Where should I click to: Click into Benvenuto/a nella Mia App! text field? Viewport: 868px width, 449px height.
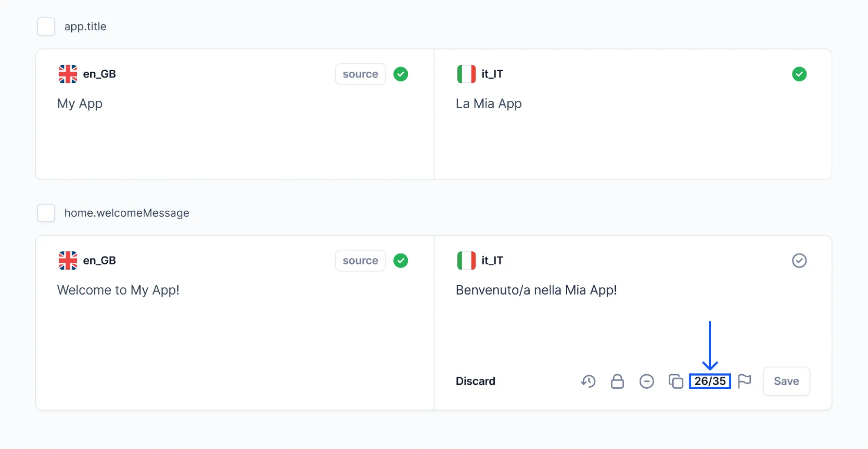tap(536, 290)
